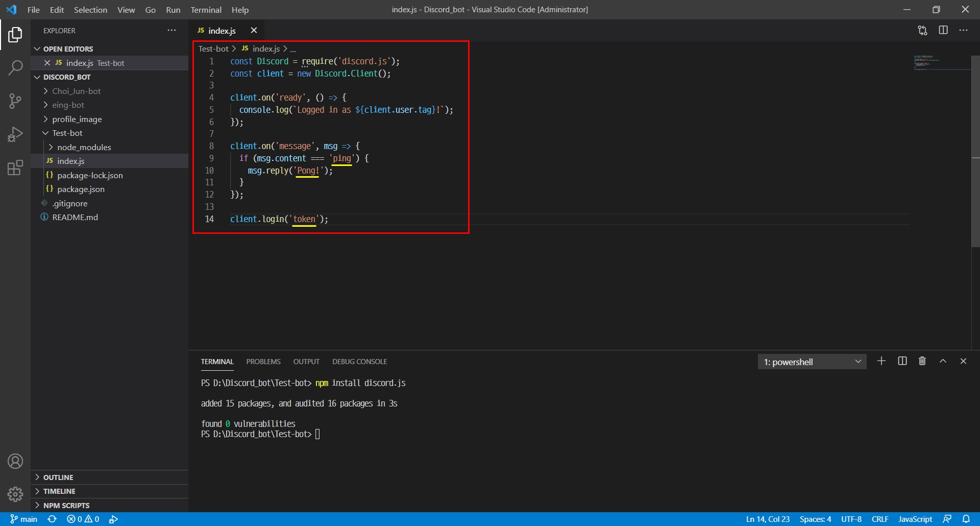Switch to the Problems panel tab
The height and width of the screenshot is (526, 980).
(263, 362)
